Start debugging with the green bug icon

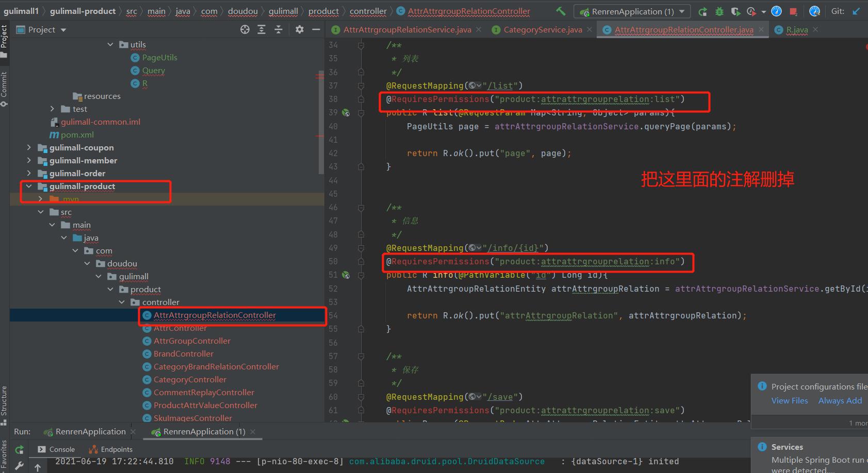pyautogui.click(x=719, y=11)
